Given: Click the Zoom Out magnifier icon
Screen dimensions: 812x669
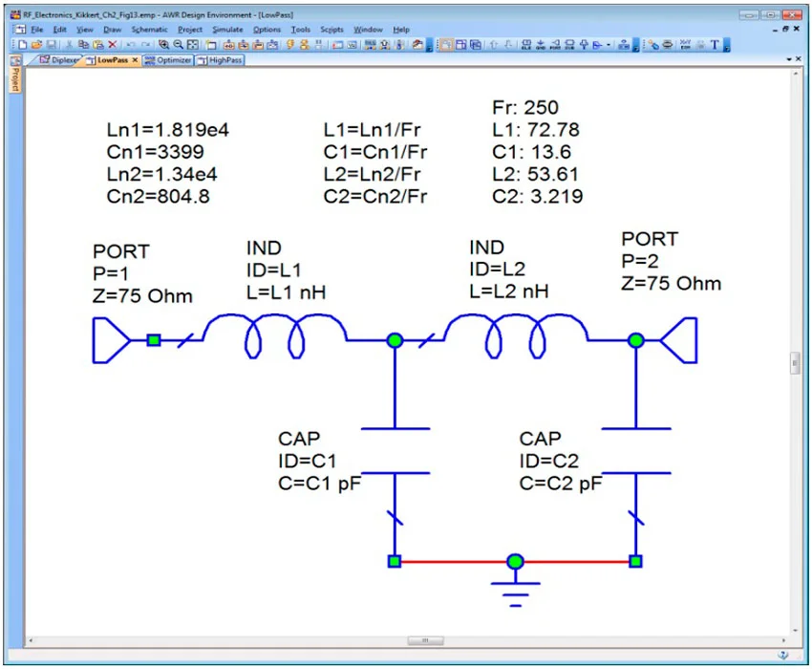Looking at the screenshot, I should 178,45.
